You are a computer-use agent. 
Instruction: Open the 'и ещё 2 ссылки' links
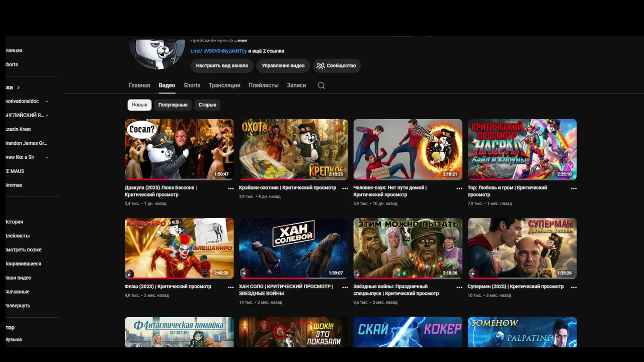coord(266,51)
